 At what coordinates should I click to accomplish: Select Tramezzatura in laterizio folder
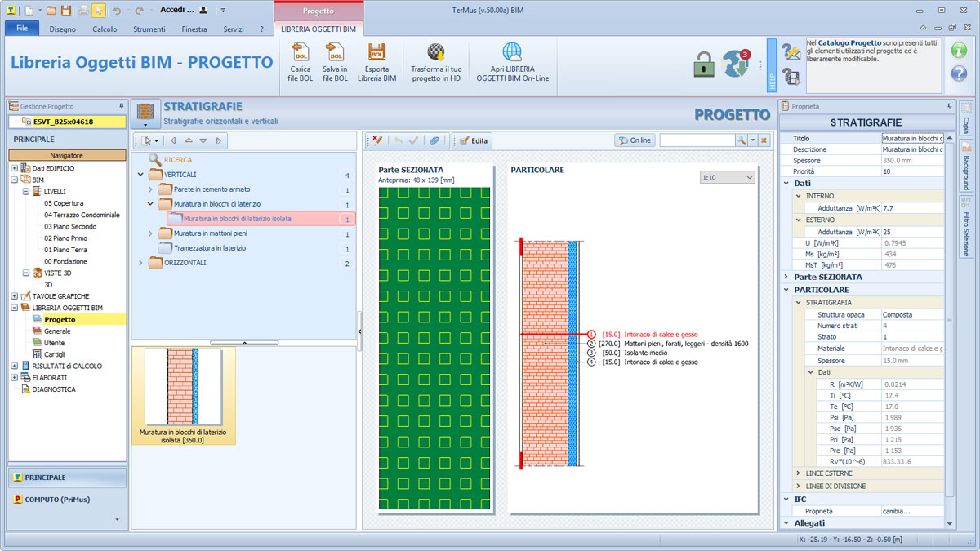tap(209, 248)
